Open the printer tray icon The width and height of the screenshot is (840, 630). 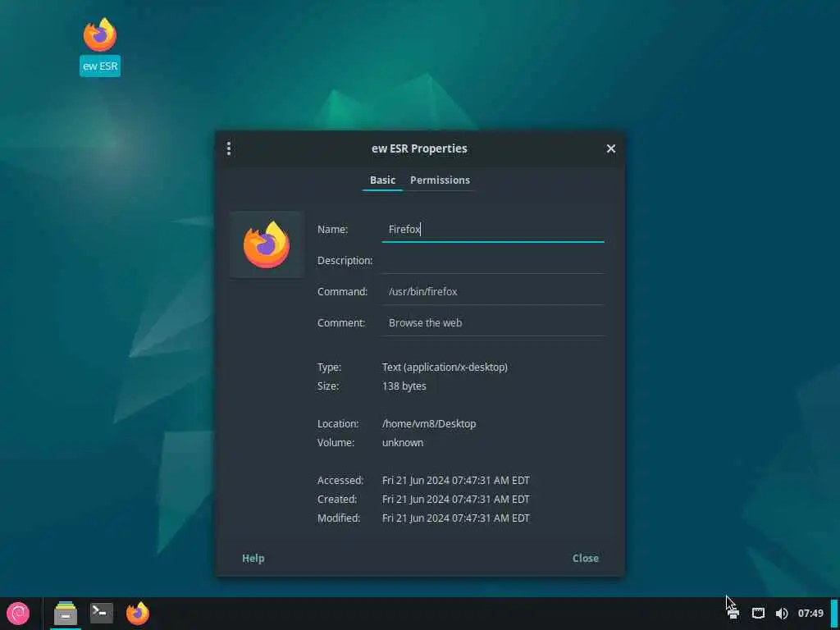(733, 614)
